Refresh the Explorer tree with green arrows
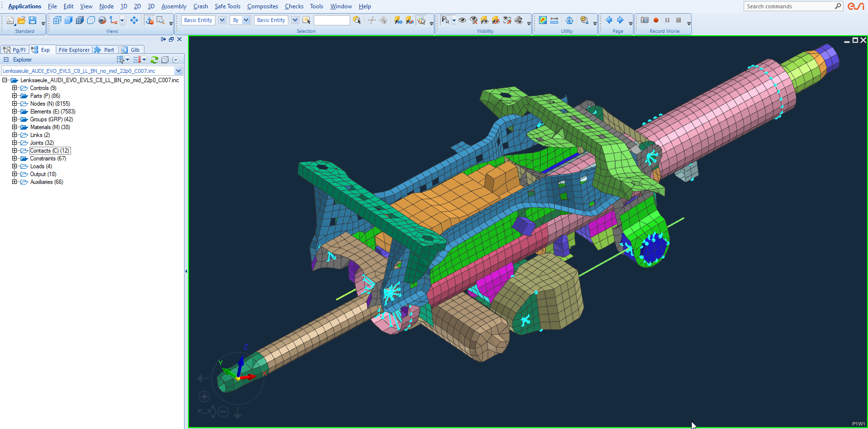Screen dimensions: 868x429 tap(154, 60)
